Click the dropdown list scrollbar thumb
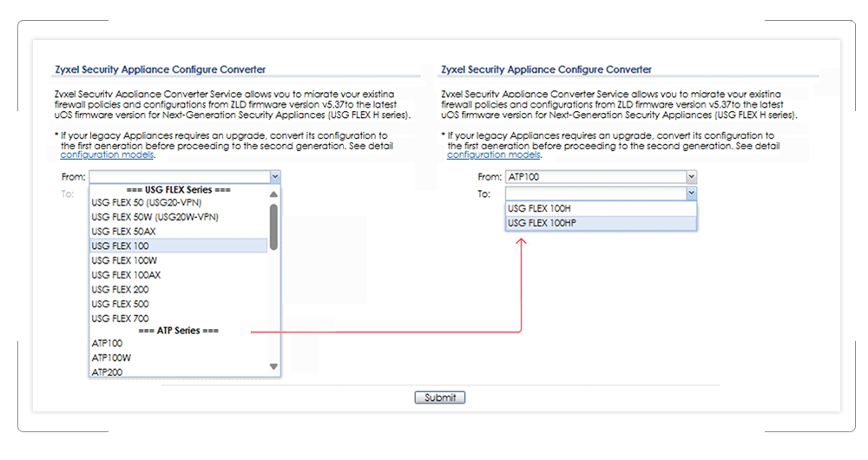The width and height of the screenshot is (868, 460). click(273, 227)
